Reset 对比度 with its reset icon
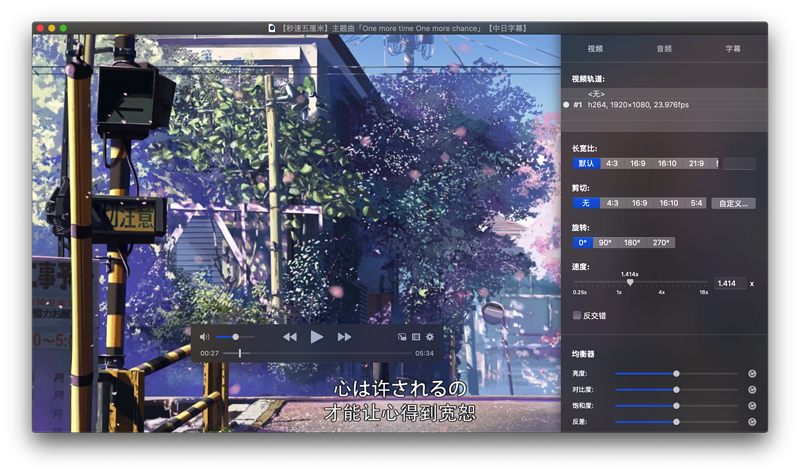The height and width of the screenshot is (475, 800). tap(752, 390)
